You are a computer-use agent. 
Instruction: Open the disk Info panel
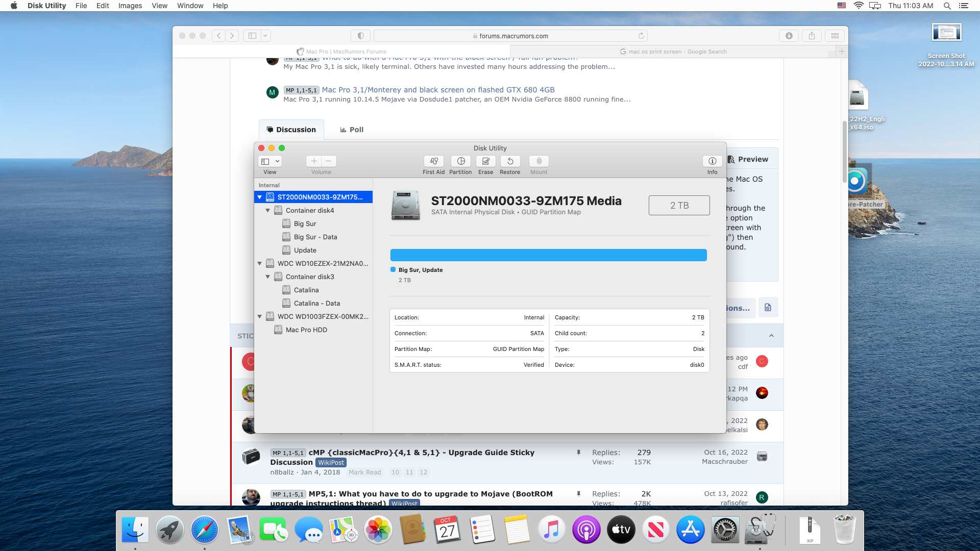[712, 161]
